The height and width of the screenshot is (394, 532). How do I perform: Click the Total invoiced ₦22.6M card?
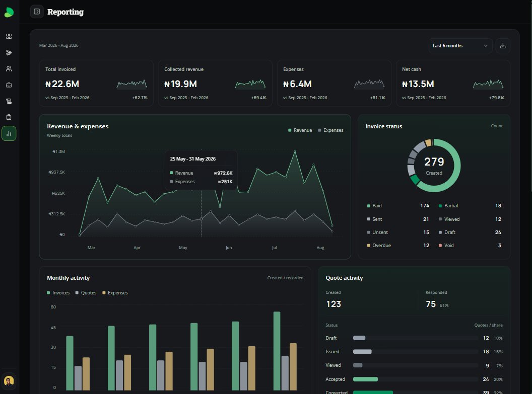(x=96, y=84)
